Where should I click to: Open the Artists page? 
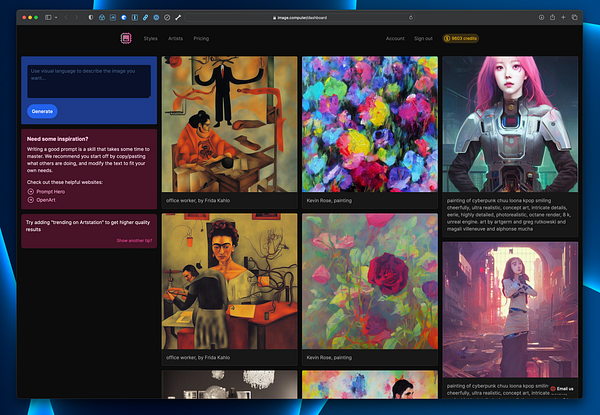pyautogui.click(x=175, y=39)
